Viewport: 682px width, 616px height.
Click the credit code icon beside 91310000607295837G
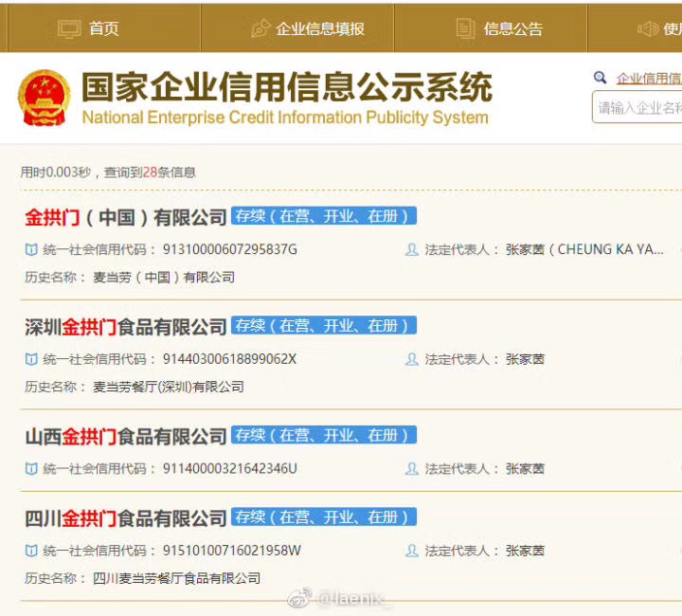31,249
